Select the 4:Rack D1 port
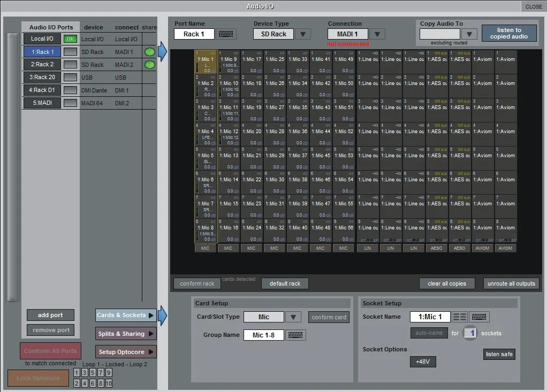This screenshot has width=547, height=392. point(42,90)
